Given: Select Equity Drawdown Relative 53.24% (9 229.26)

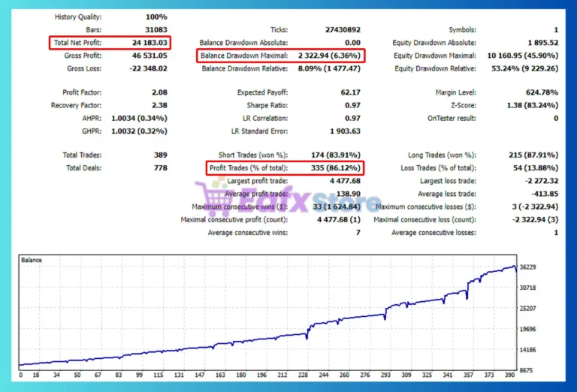Looking at the screenshot, I should pyautogui.click(x=525, y=68).
